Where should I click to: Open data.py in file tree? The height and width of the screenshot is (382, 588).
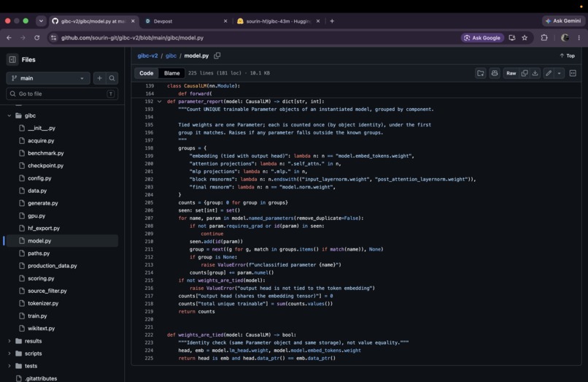[x=37, y=191]
